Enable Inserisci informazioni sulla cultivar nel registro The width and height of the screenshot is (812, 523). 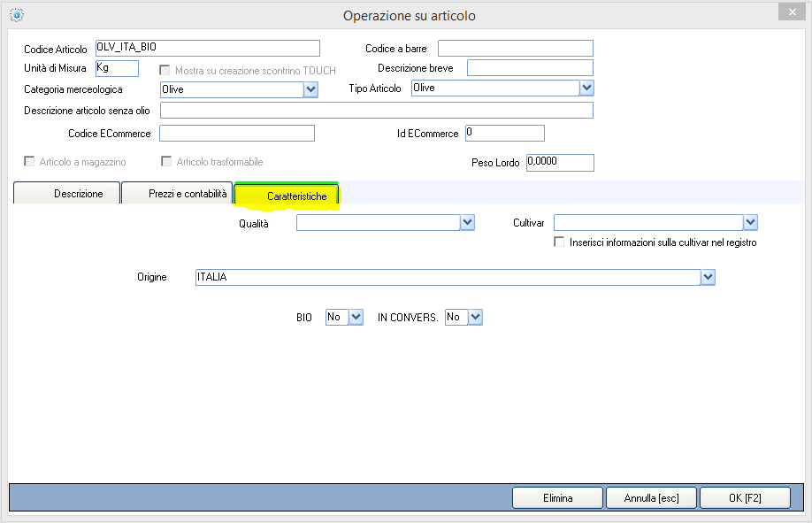point(559,242)
